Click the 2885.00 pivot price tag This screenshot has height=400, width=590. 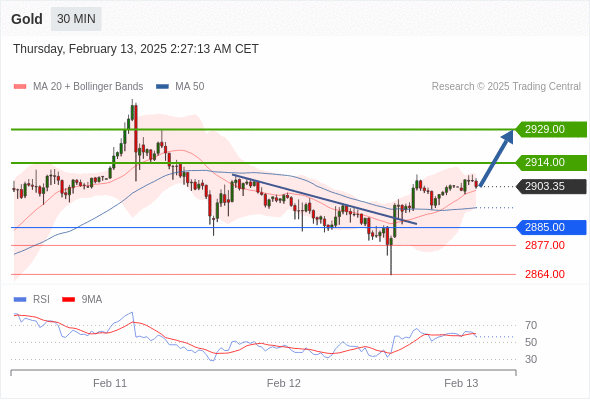(x=550, y=227)
